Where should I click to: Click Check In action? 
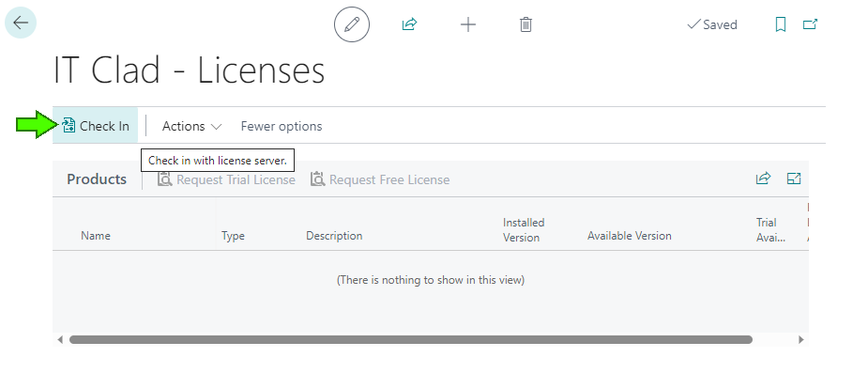pos(95,126)
